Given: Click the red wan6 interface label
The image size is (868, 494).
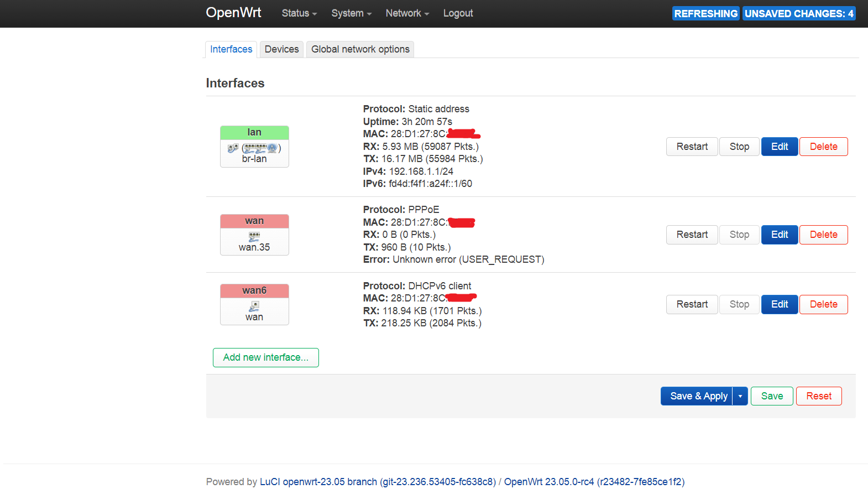Looking at the screenshot, I should pyautogui.click(x=254, y=290).
